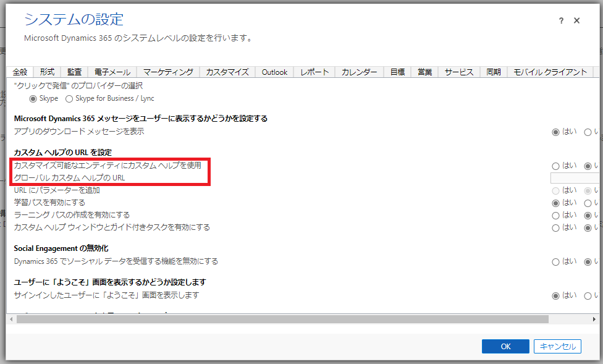Choose はい for 「ようこそ」画面を表示します
Viewport: 603px width, 364px height.
[x=555, y=296]
